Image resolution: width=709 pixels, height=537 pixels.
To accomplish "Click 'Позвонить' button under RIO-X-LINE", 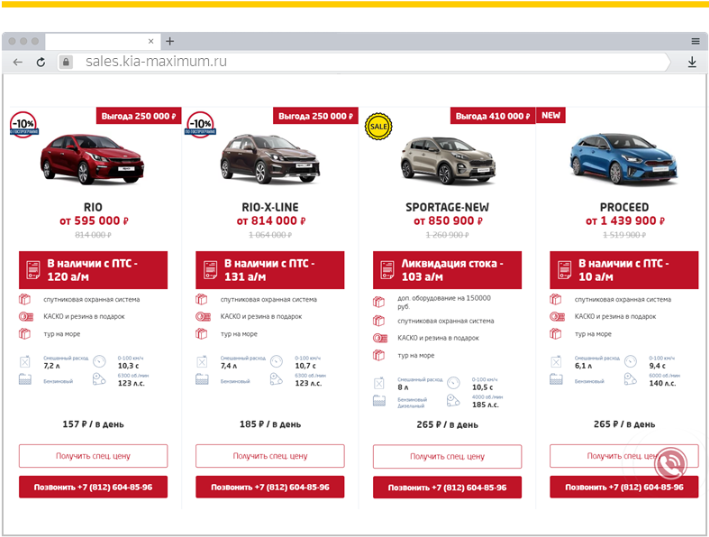I will [270, 487].
